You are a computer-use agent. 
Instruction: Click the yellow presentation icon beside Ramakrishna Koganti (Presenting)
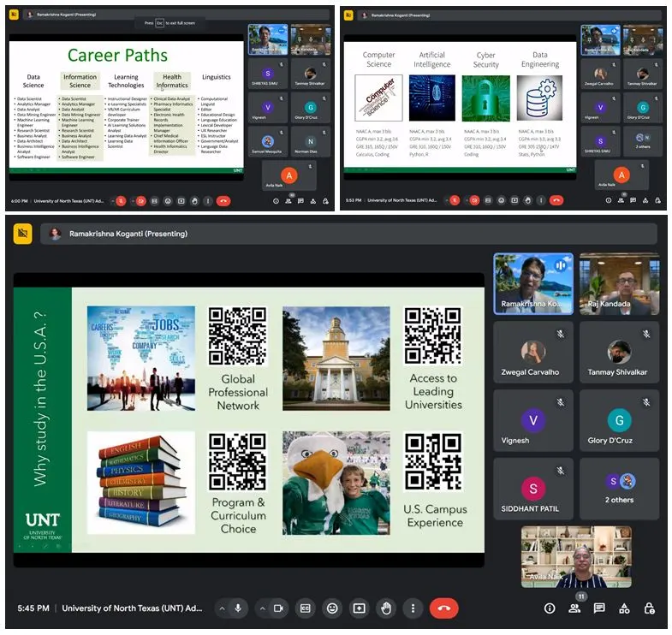[23, 234]
